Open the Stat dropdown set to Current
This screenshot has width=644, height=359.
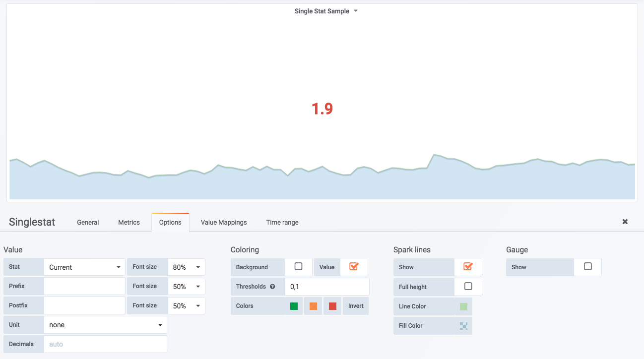coord(84,267)
